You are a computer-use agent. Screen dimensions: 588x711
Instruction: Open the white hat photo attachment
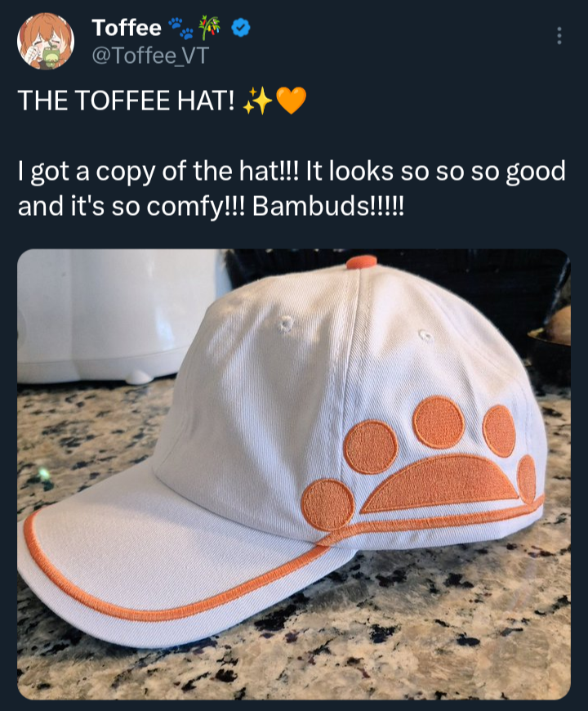pos(294,474)
